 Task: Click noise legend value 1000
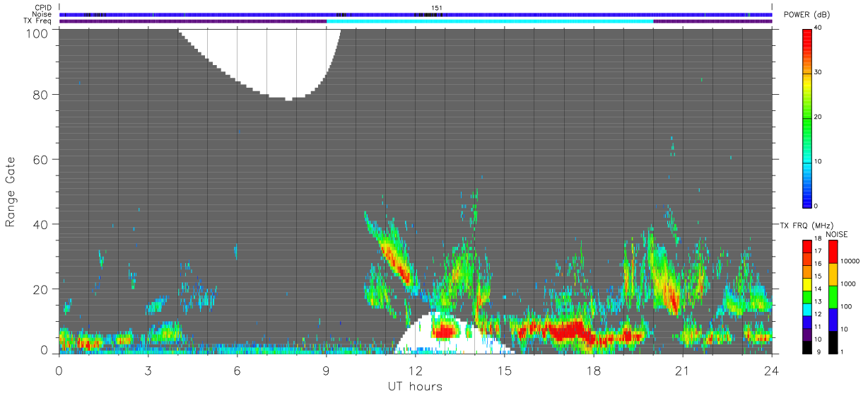[850, 284]
